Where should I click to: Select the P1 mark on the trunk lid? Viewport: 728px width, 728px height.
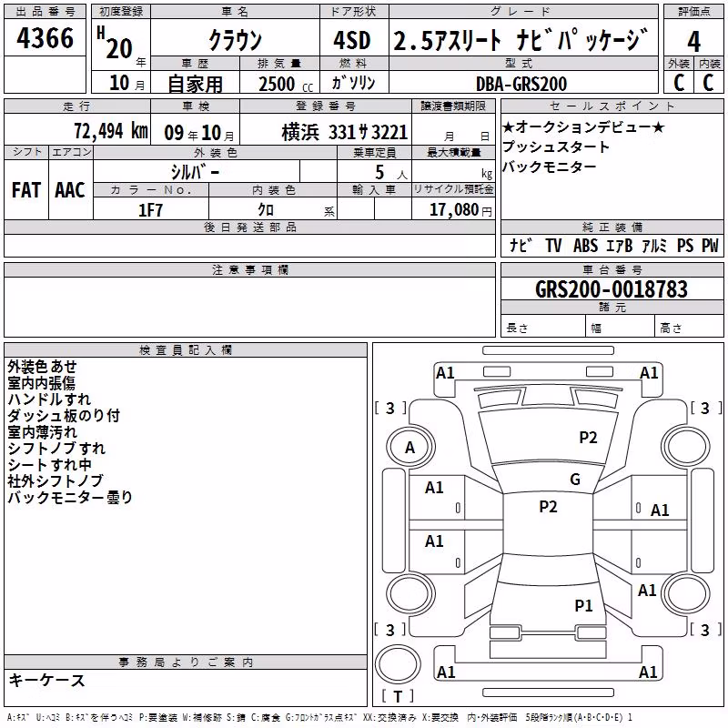tap(583, 605)
